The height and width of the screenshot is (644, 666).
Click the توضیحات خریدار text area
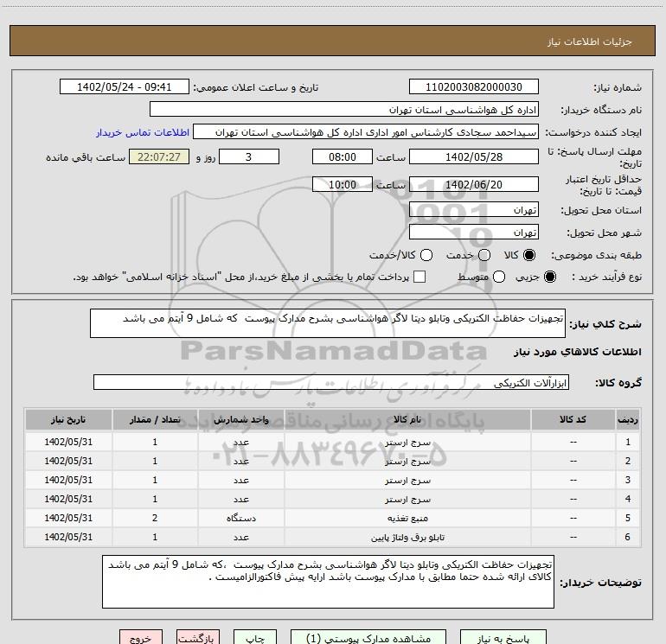pyautogui.click(x=330, y=581)
